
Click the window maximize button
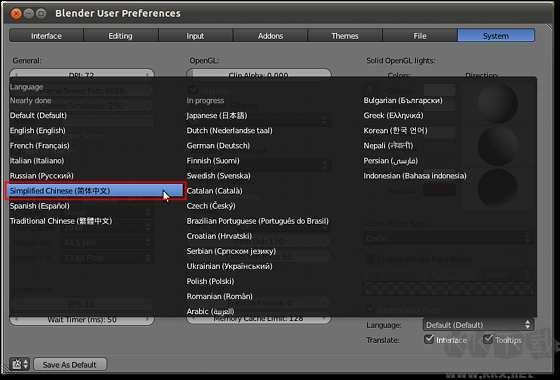click(41, 14)
